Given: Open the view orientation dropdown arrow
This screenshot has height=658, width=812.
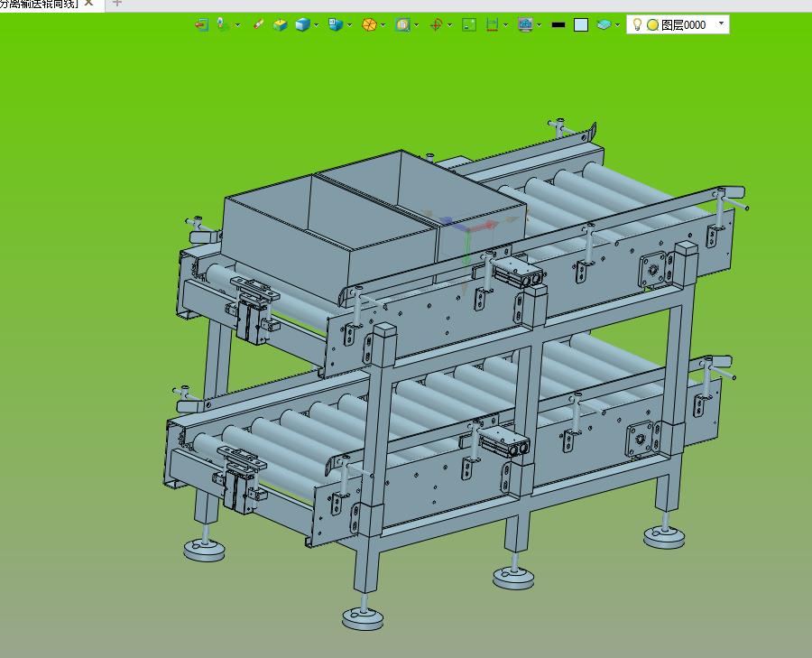Looking at the screenshot, I should click(349, 25).
